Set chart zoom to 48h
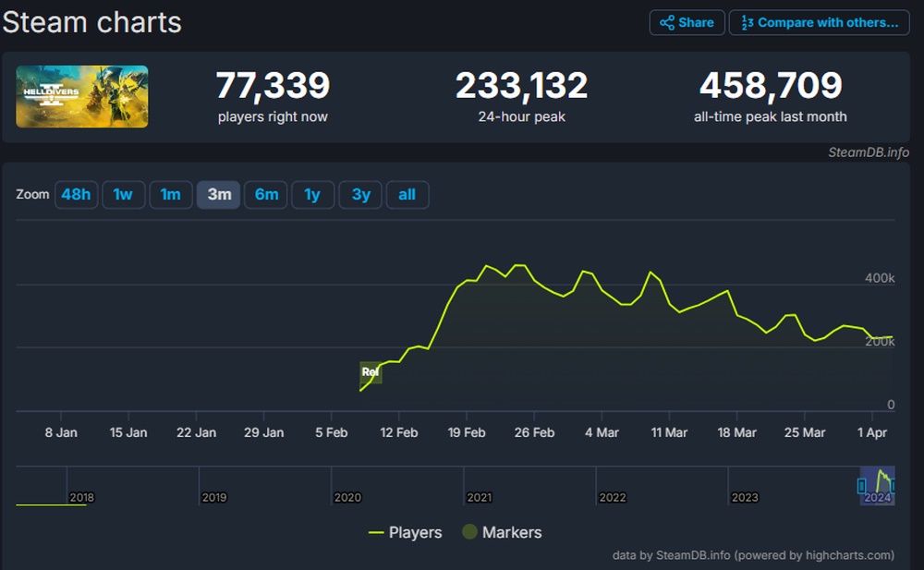This screenshot has width=924, height=570. (76, 195)
